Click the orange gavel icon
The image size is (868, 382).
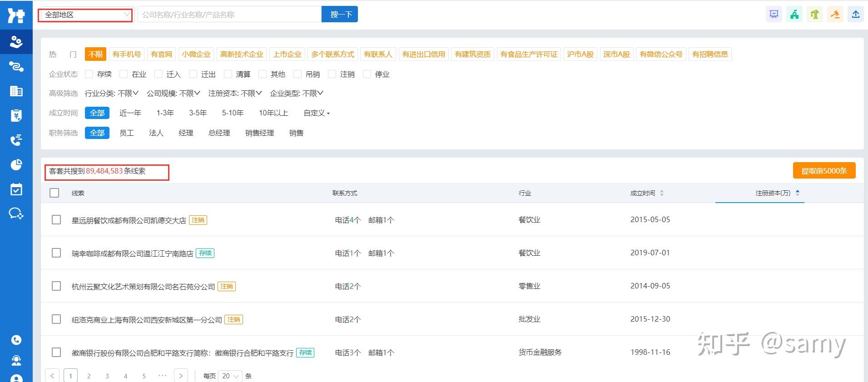click(835, 14)
